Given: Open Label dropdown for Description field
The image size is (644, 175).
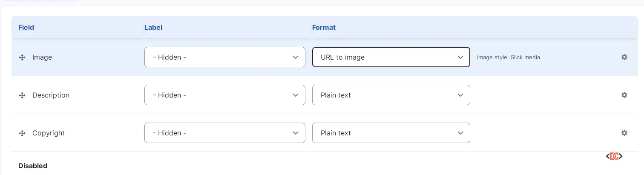Looking at the screenshot, I should [x=225, y=95].
